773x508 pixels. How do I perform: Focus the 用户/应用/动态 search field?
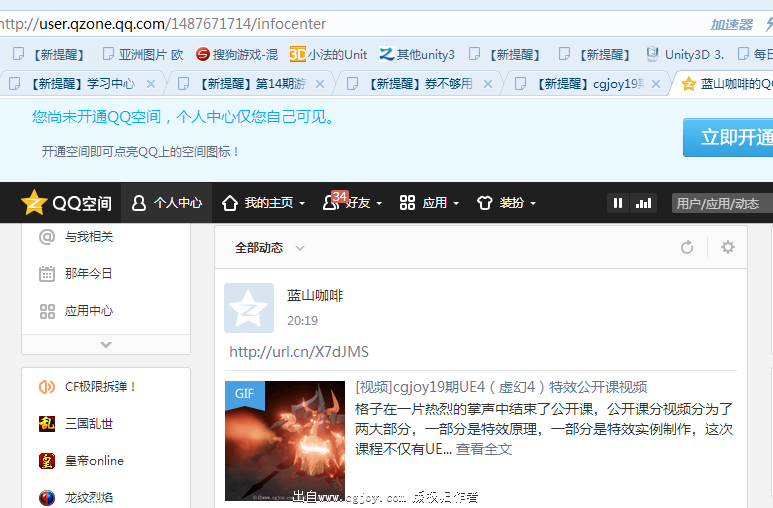(x=722, y=203)
